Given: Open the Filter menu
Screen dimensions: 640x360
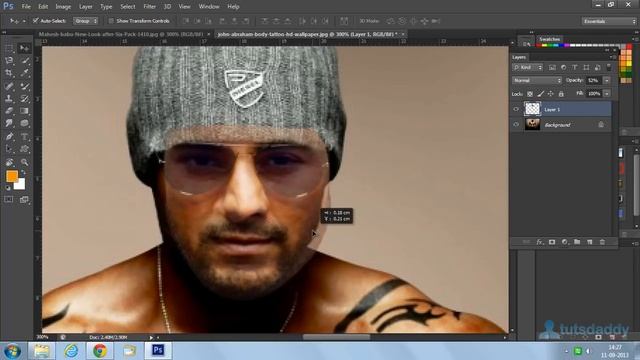Looking at the screenshot, I should (x=149, y=7).
